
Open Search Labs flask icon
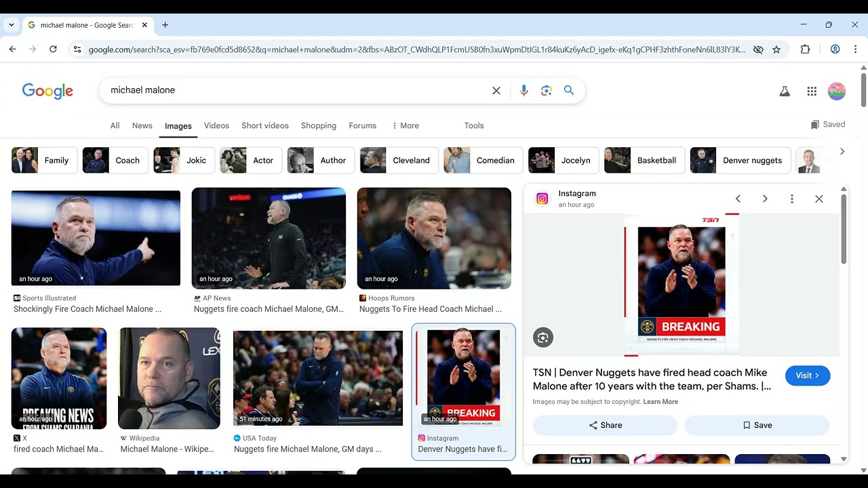pyautogui.click(x=785, y=91)
